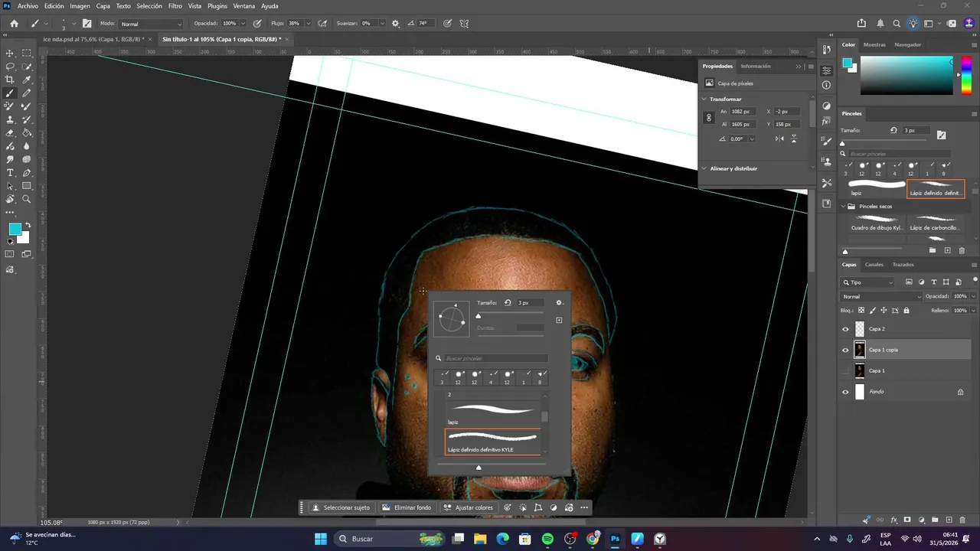The height and width of the screenshot is (551, 980).
Task: Click the Eyedropper tool
Action: click(26, 80)
